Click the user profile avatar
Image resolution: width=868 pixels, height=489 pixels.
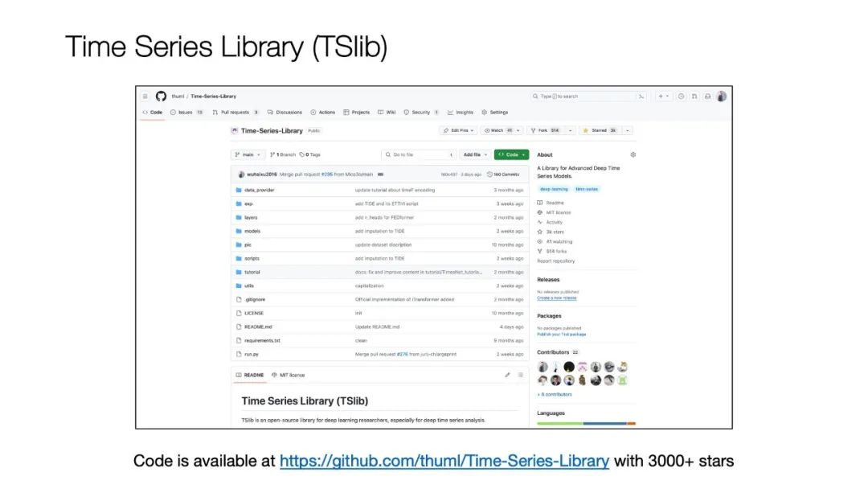[x=721, y=96]
